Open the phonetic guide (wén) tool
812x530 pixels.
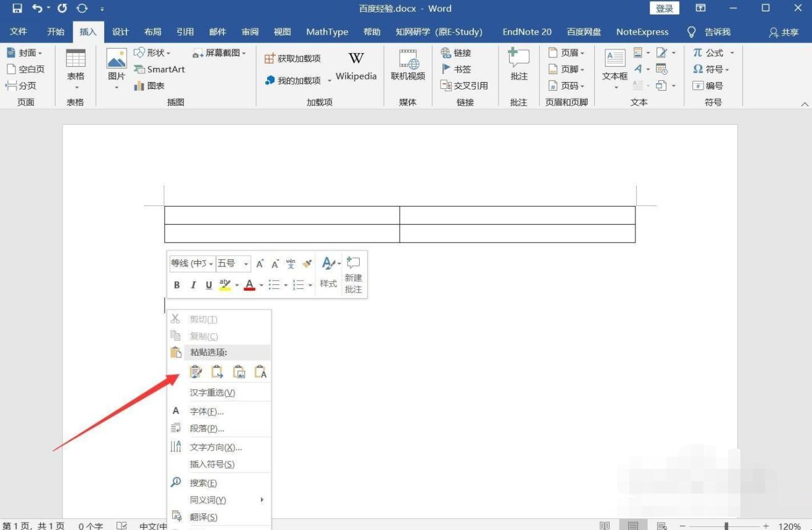(x=291, y=263)
